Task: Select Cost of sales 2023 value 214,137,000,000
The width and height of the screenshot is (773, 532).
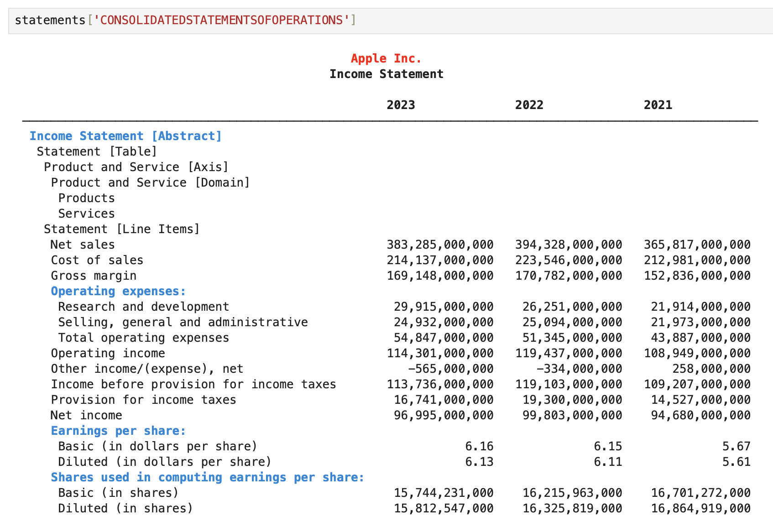Action: point(440,260)
